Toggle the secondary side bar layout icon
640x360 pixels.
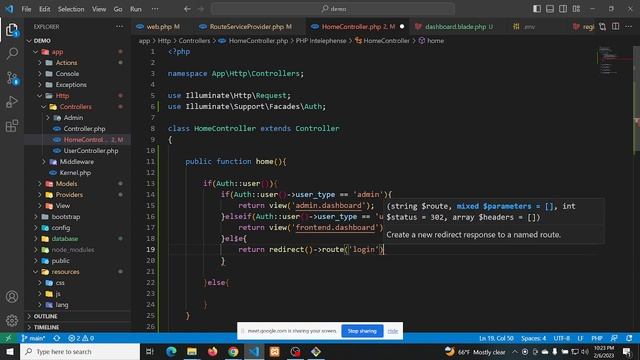pos(563,9)
